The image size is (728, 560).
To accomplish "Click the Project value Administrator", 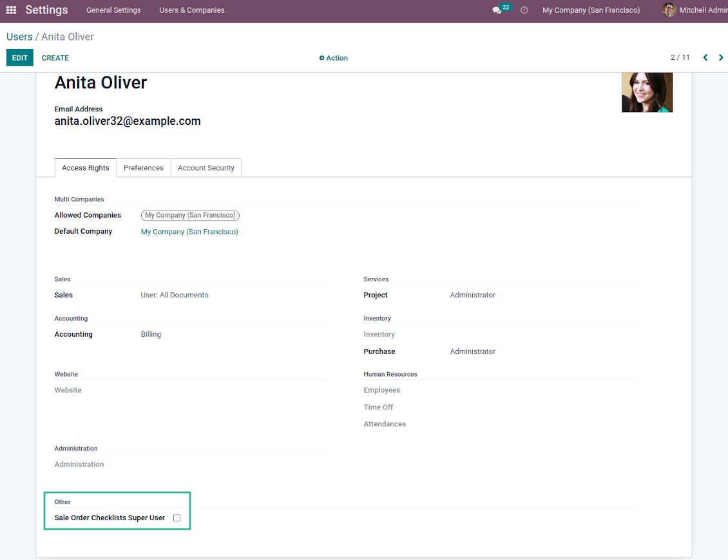I will 473,295.
